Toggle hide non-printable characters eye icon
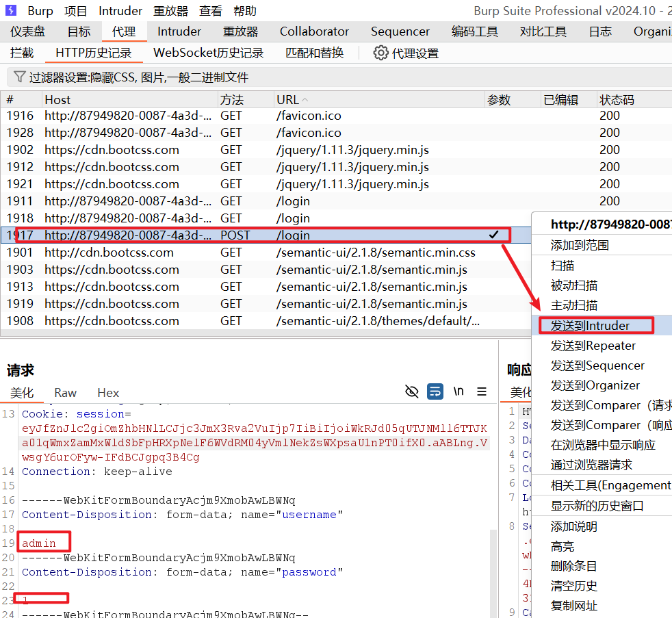The height and width of the screenshot is (618, 672). point(411,391)
